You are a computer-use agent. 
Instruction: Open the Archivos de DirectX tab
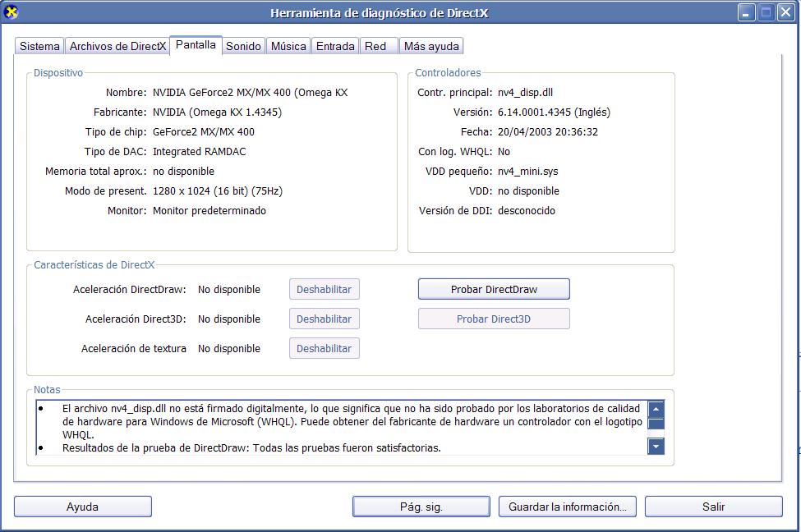pyautogui.click(x=117, y=46)
